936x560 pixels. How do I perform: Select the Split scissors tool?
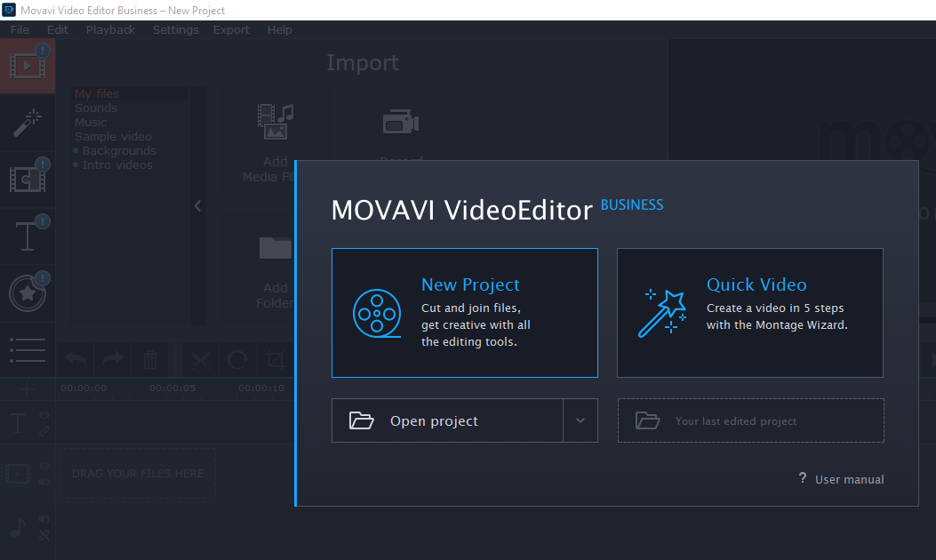(x=201, y=359)
